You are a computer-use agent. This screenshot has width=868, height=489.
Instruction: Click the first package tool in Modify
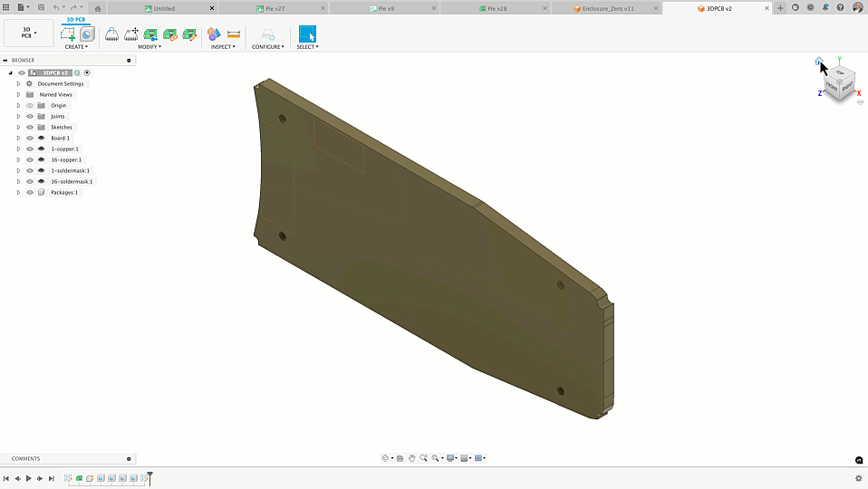[x=111, y=34]
